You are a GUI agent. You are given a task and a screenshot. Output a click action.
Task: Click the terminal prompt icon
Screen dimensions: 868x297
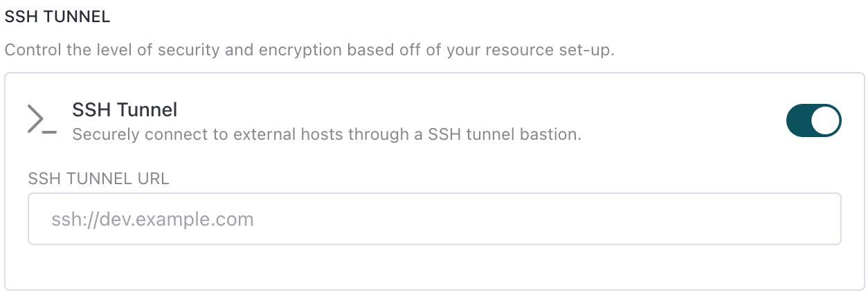pyautogui.click(x=42, y=120)
